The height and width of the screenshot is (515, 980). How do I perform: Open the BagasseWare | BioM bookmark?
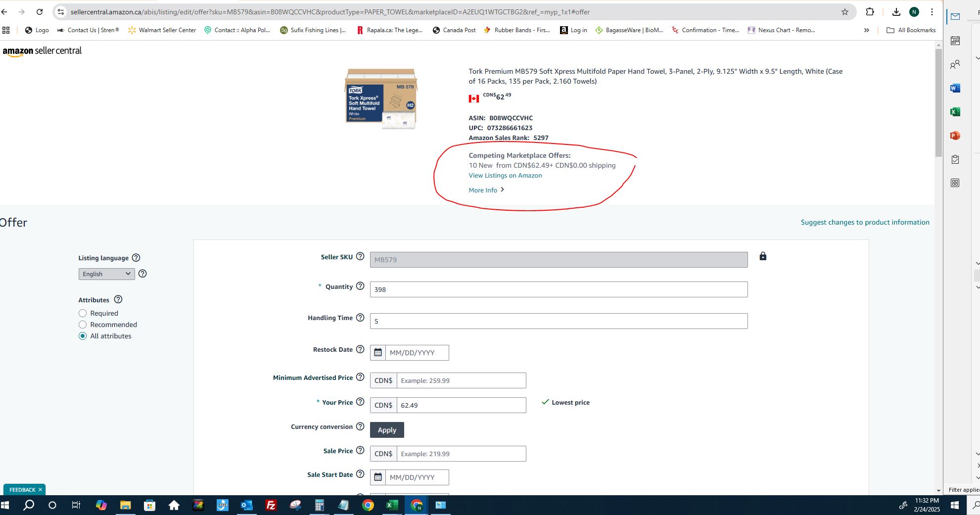[x=629, y=30]
